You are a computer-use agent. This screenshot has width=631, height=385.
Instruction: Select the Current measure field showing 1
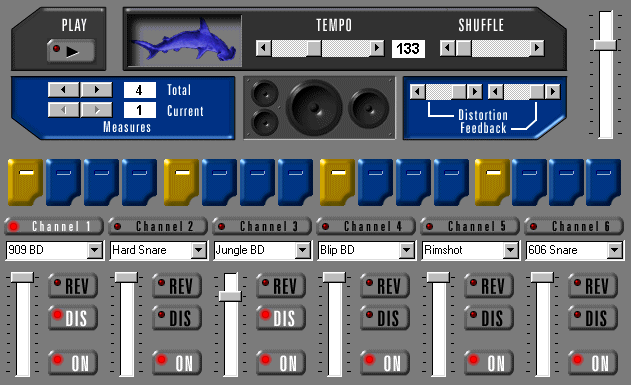point(140,110)
